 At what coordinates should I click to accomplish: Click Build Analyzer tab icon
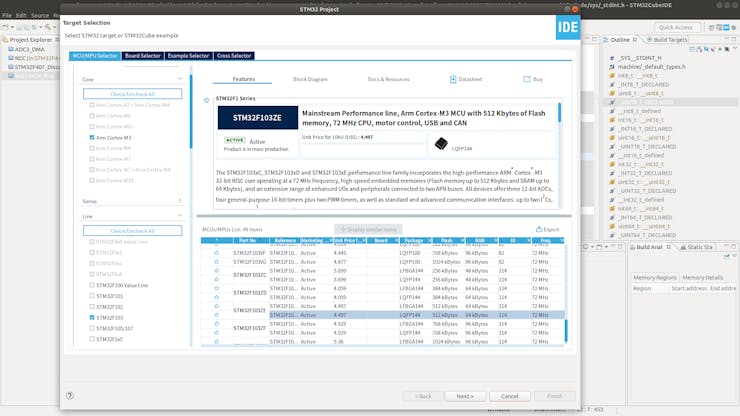pyautogui.click(x=632, y=247)
